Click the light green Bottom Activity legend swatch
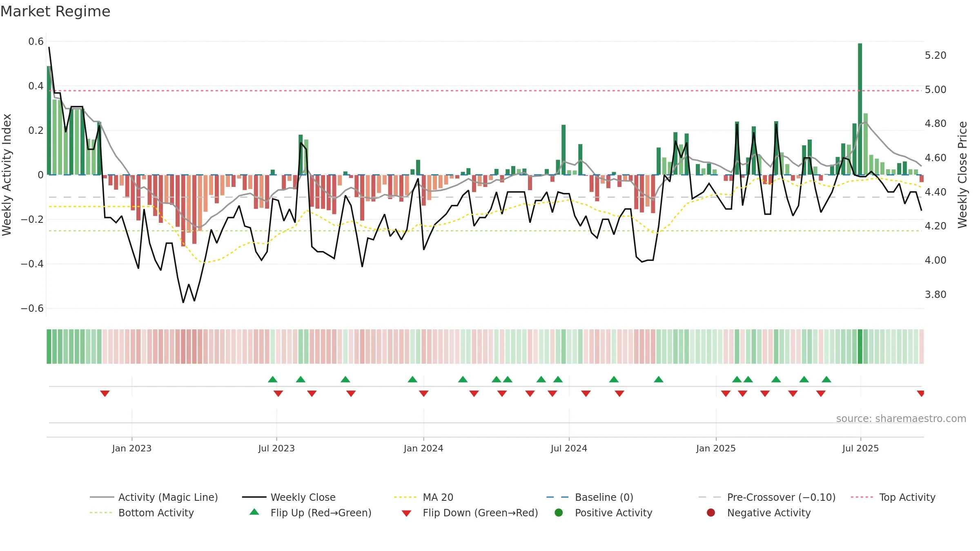Image resolution: width=980 pixels, height=551 pixels. point(102,513)
